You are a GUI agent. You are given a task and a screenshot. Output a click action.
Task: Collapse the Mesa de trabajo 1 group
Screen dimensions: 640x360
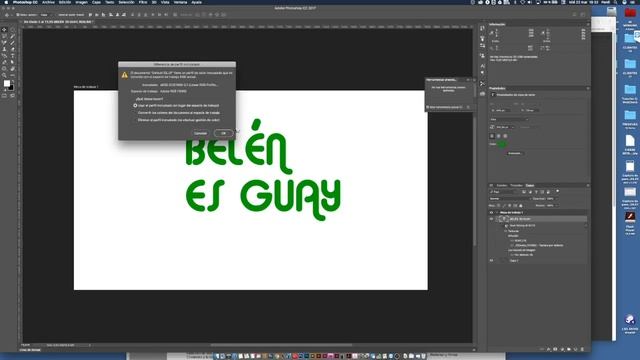pos(497,212)
